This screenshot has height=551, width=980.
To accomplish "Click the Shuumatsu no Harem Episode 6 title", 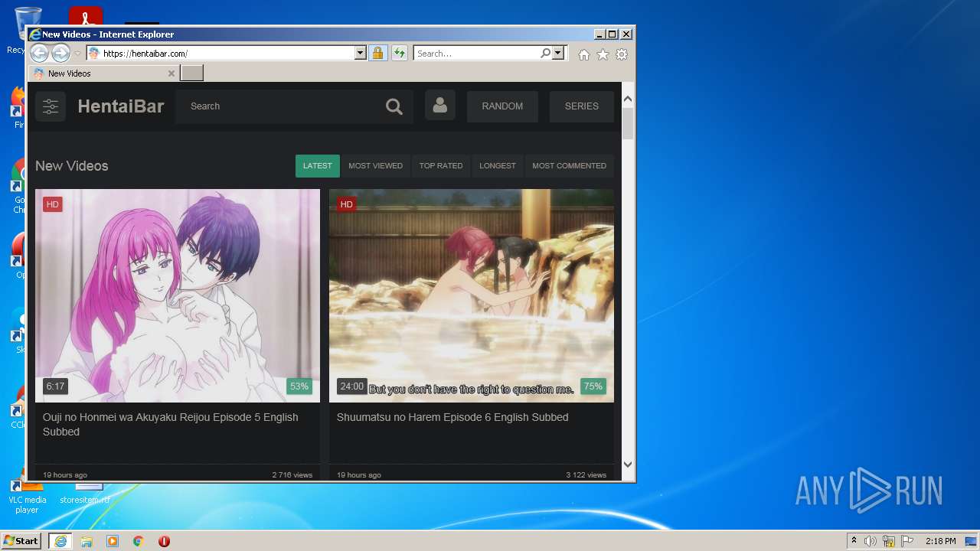I will [452, 417].
